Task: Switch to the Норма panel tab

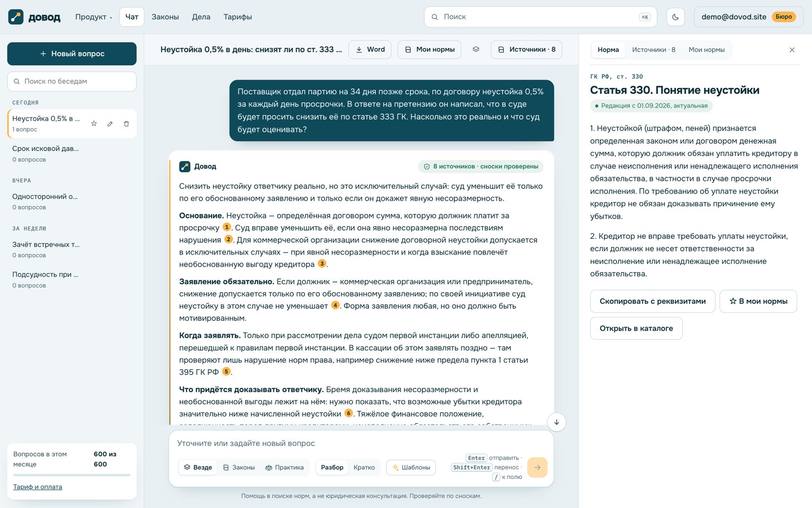Action: tap(608, 50)
